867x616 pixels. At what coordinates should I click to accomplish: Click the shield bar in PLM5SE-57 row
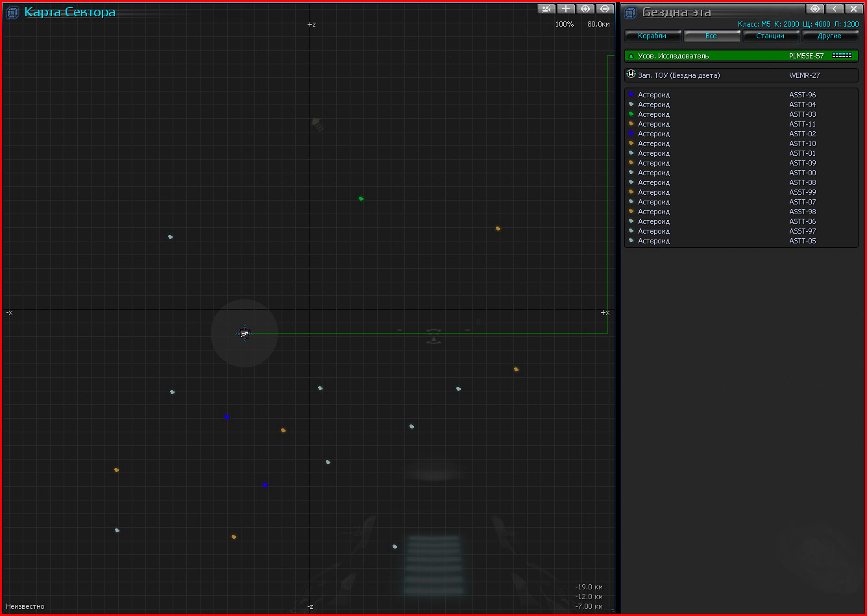842,56
